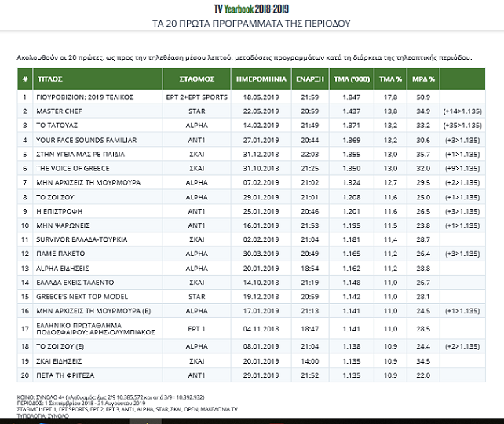This screenshot has width=504, height=424.
Task: Click the TV Yearbook 2018-2019 logo
Action: click(x=251, y=9)
